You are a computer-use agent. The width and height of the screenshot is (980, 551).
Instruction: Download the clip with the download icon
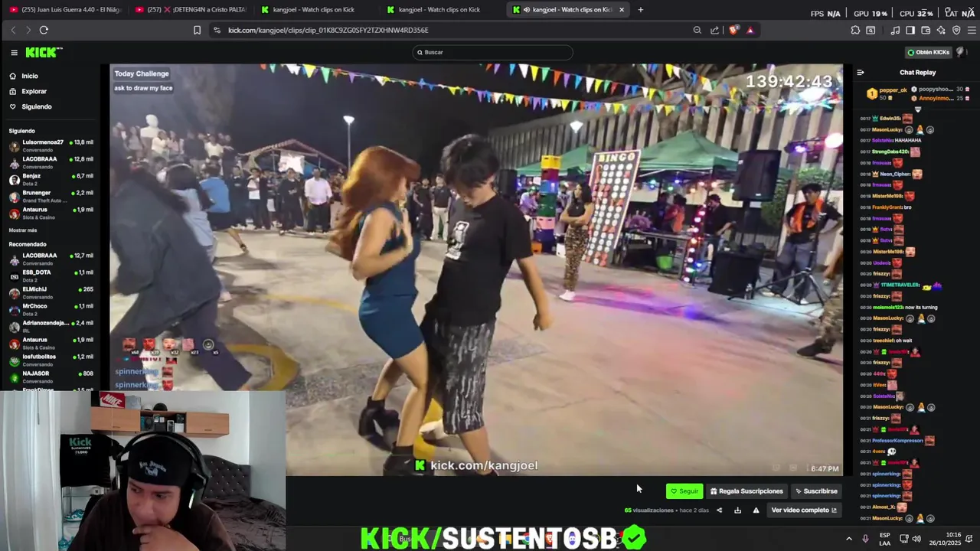pos(737,510)
